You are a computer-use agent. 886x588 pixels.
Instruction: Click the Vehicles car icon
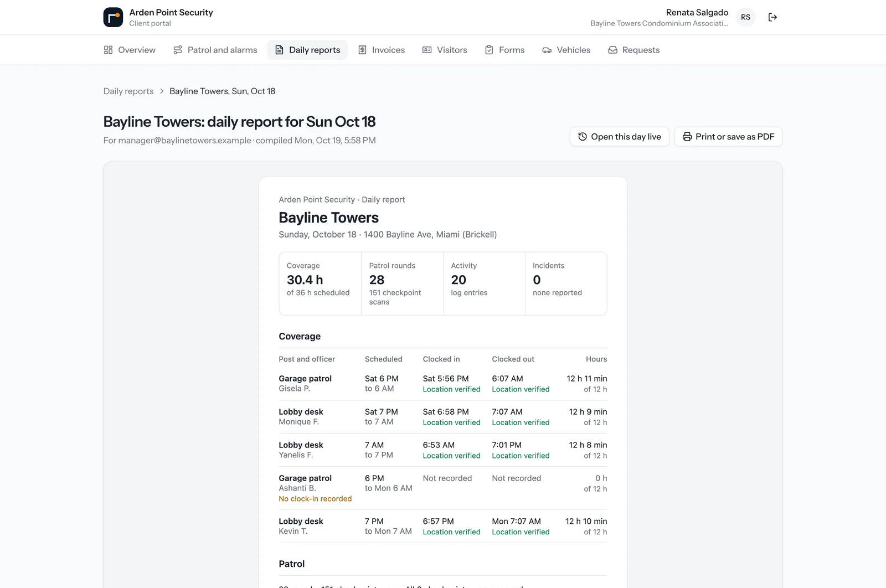547,50
